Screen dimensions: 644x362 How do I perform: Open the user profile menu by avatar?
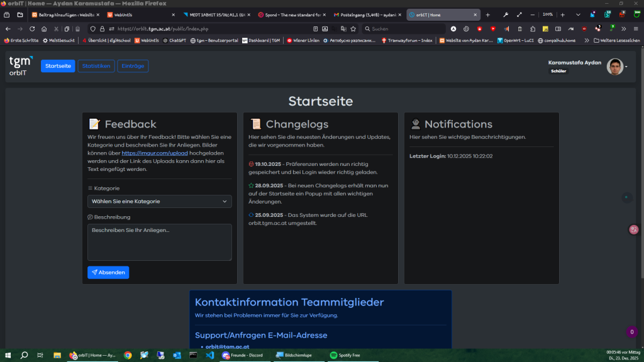coord(615,67)
